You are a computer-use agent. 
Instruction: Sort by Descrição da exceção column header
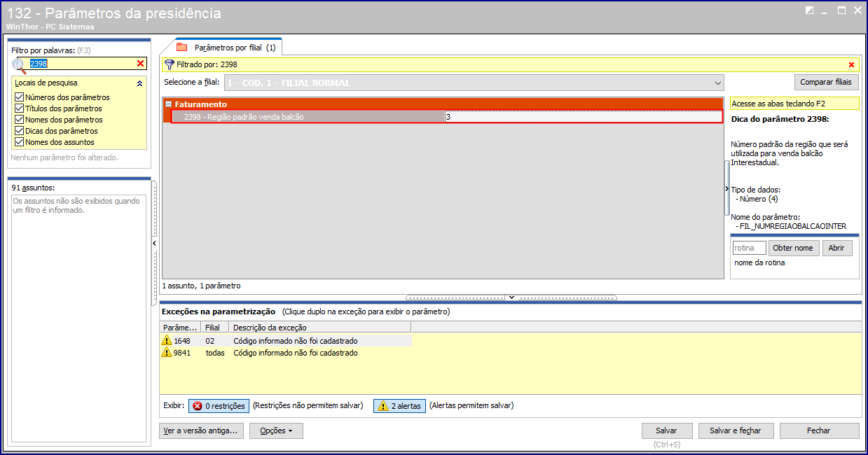pos(319,328)
